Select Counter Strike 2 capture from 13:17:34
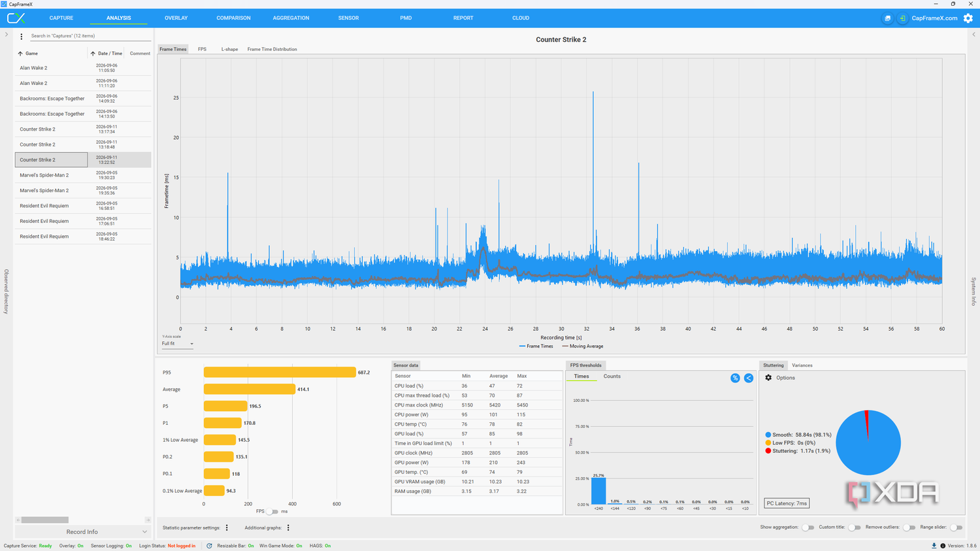This screenshot has width=980, height=551. coord(83,129)
